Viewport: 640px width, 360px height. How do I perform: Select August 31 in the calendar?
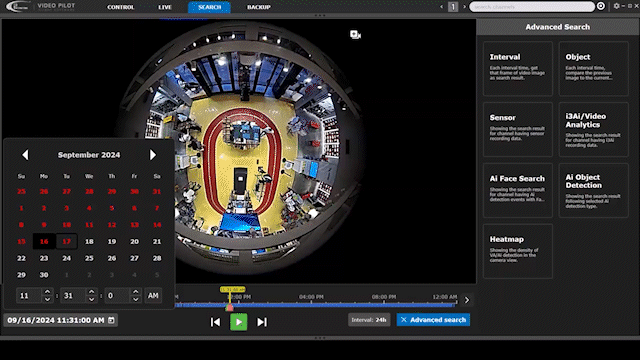[157, 192]
